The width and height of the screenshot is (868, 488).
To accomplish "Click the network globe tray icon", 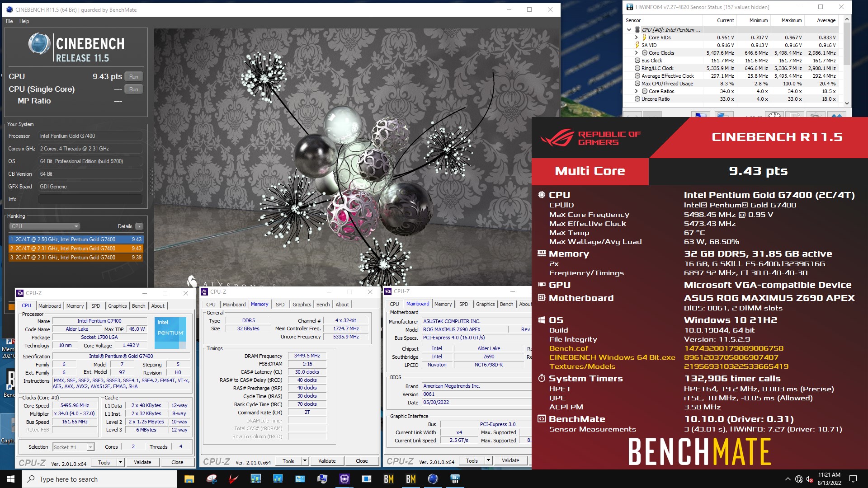I will [799, 479].
